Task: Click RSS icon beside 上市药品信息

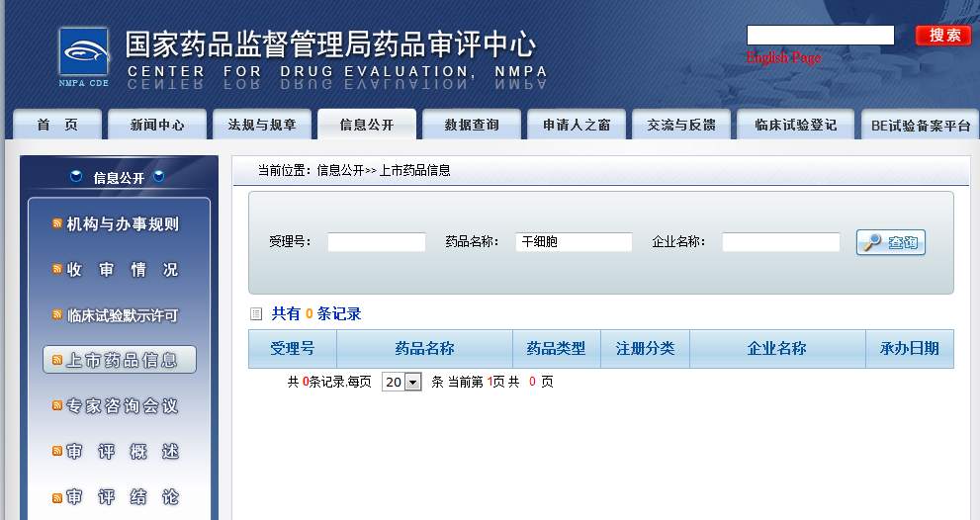Action: pos(57,360)
